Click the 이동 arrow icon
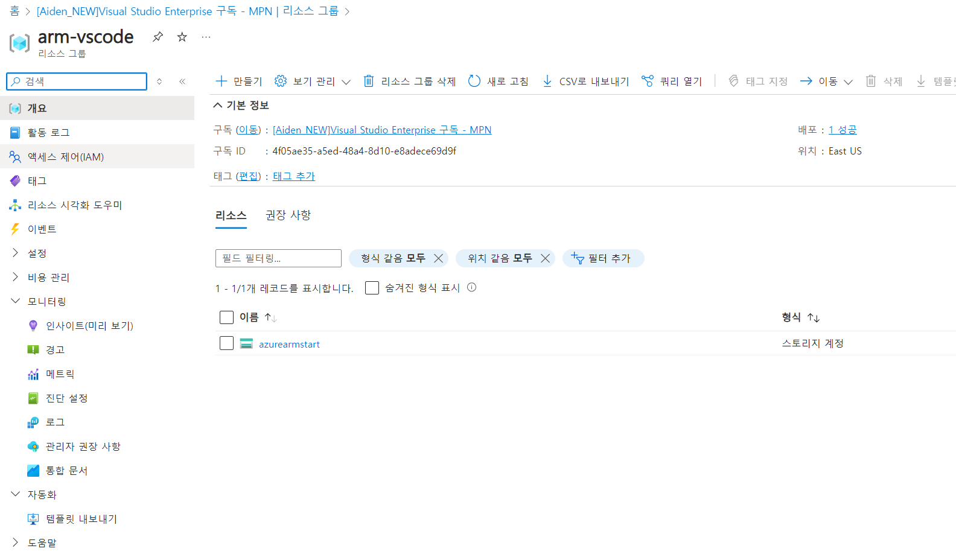Screen dimensions: 956x560 coord(806,81)
